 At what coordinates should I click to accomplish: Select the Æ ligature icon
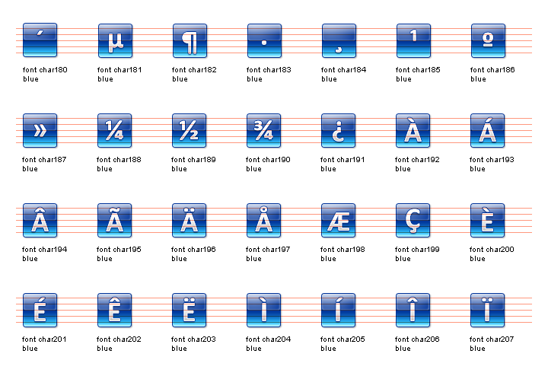click(x=339, y=220)
